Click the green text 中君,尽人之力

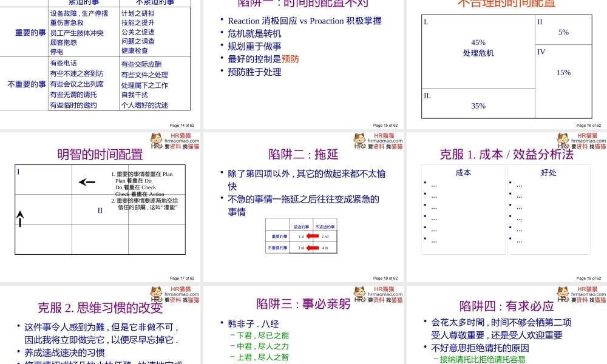[263, 346]
